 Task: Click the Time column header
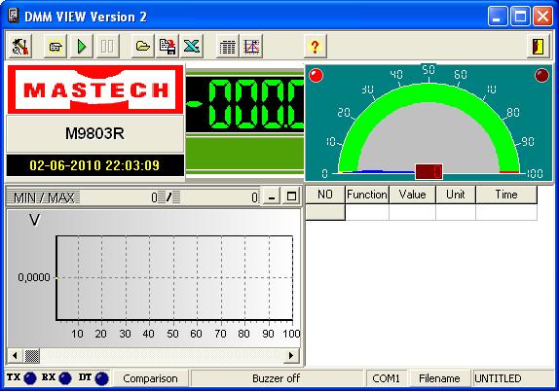(506, 195)
